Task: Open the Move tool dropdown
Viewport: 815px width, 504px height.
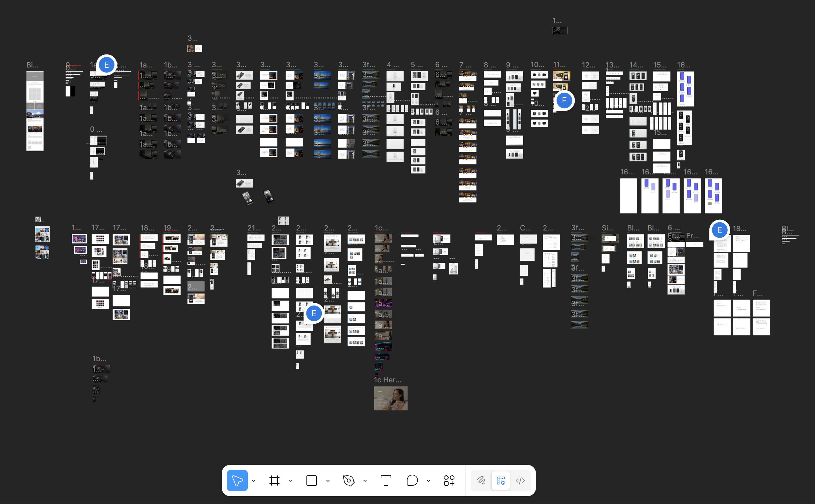Action: (x=254, y=480)
